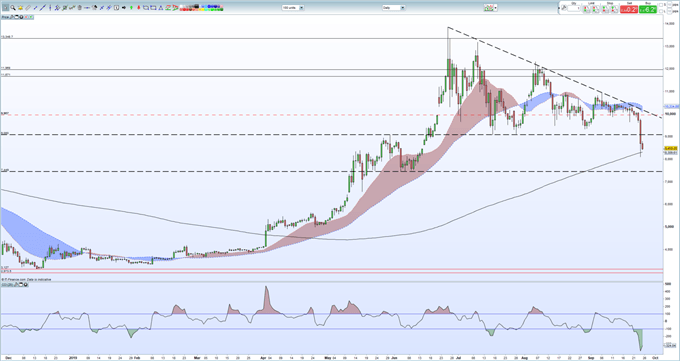This screenshot has width=680, height=361.
Task: Activate the magnifying glass zoom tool
Action: pyautogui.click(x=13, y=7)
